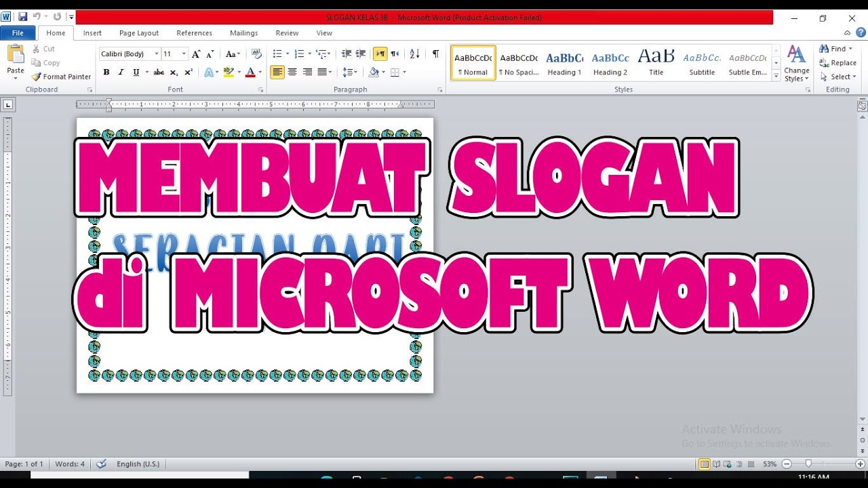The height and width of the screenshot is (488, 868).
Task: Open the File tab
Action: point(18,33)
